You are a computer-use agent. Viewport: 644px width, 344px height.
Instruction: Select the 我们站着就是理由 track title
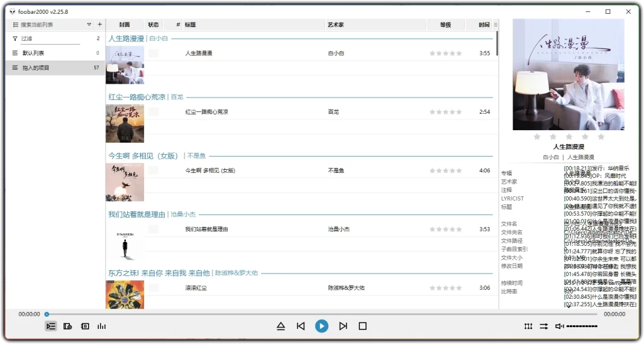click(x=206, y=229)
